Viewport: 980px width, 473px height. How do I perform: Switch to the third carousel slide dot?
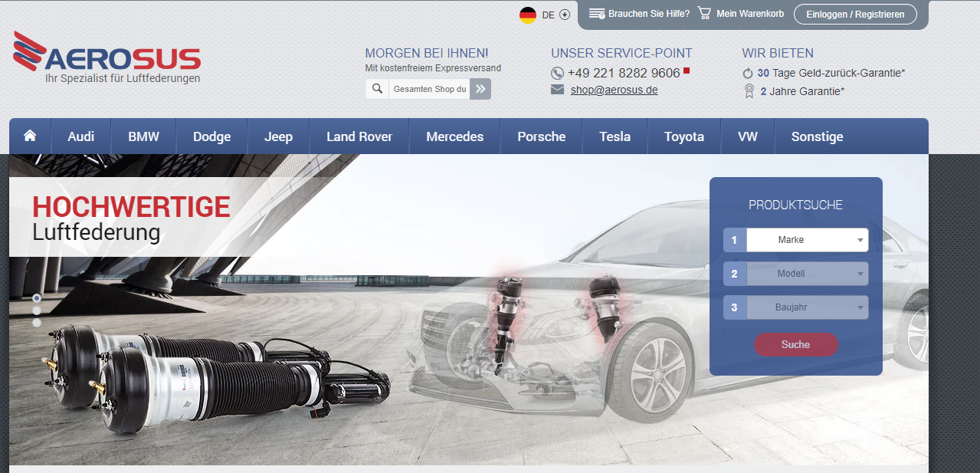(37, 323)
